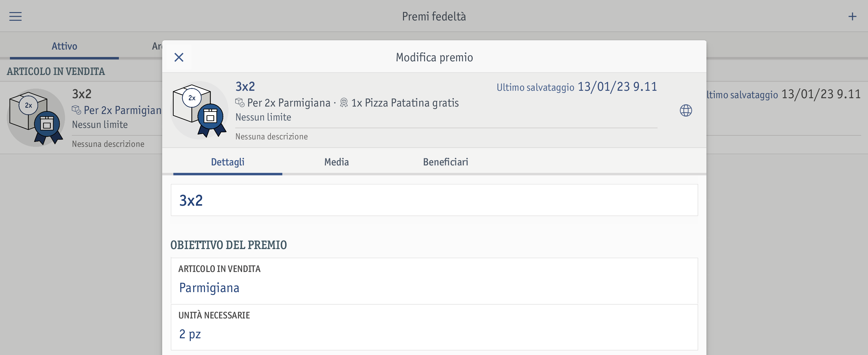
Task: Select the Dettagli tab
Action: (x=228, y=162)
